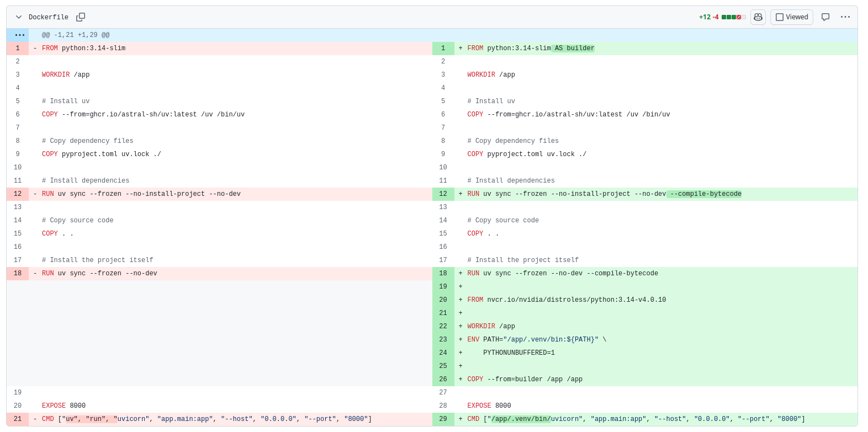Image resolution: width=868 pixels, height=432 pixels.
Task: Select right-side line number 29
Action: pos(443,419)
